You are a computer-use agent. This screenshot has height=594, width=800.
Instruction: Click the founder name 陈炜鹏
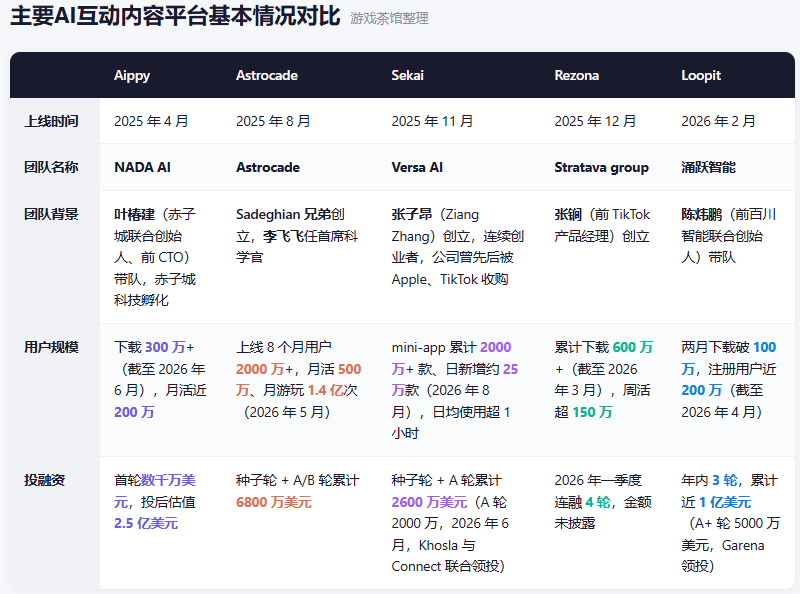click(702, 214)
